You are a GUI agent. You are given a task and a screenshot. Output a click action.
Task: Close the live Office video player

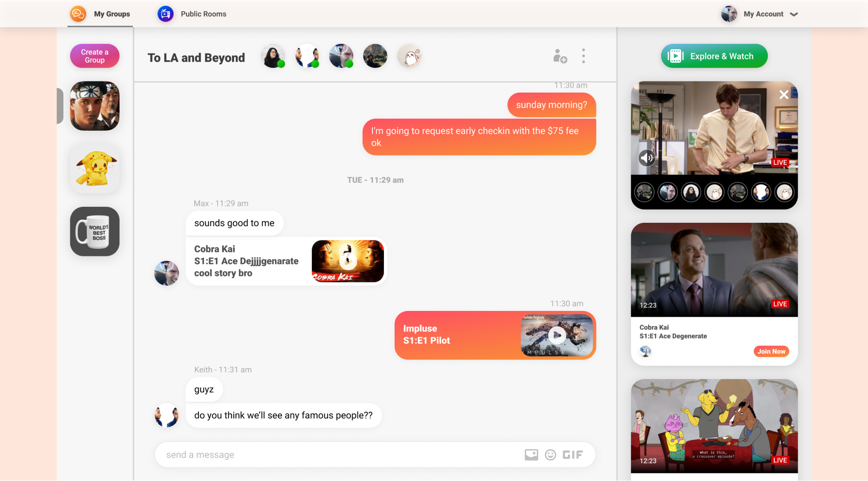point(783,94)
